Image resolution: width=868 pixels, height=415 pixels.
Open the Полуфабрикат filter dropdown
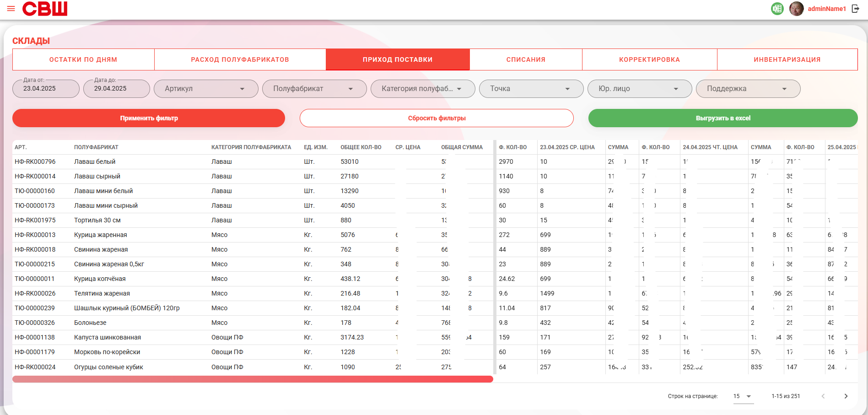(314, 89)
